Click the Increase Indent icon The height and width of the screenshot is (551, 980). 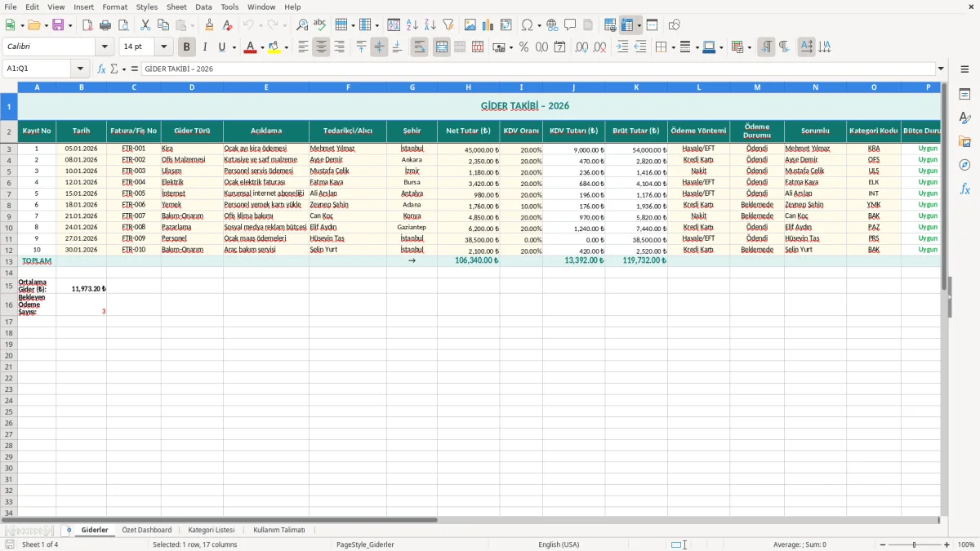click(x=622, y=47)
